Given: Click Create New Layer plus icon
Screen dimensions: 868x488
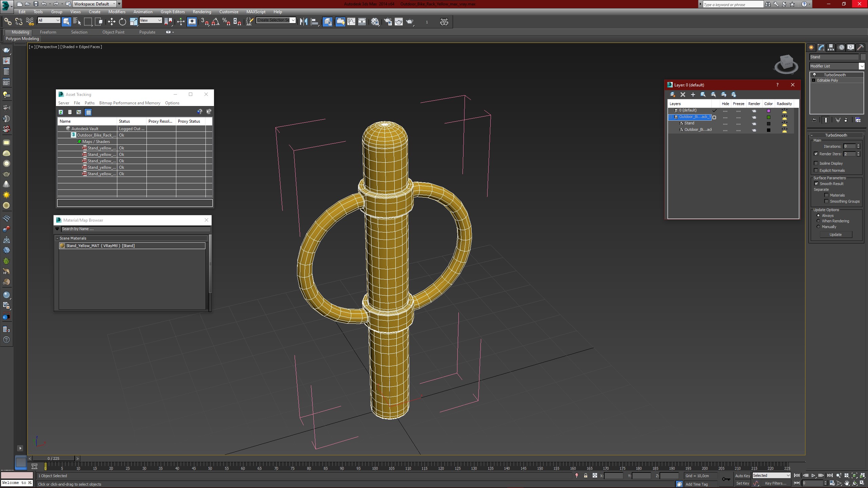Looking at the screenshot, I should (693, 95).
